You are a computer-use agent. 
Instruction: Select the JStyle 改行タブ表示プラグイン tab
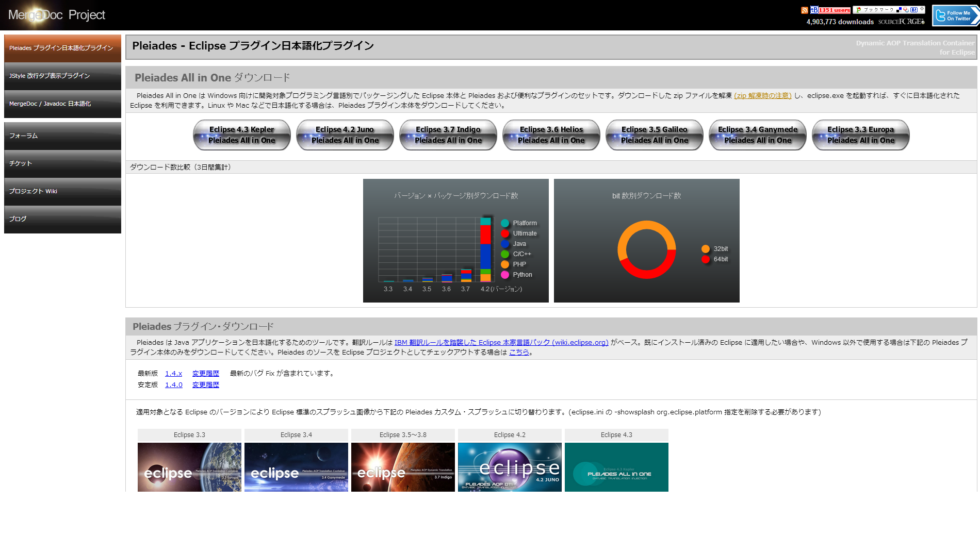62,76
